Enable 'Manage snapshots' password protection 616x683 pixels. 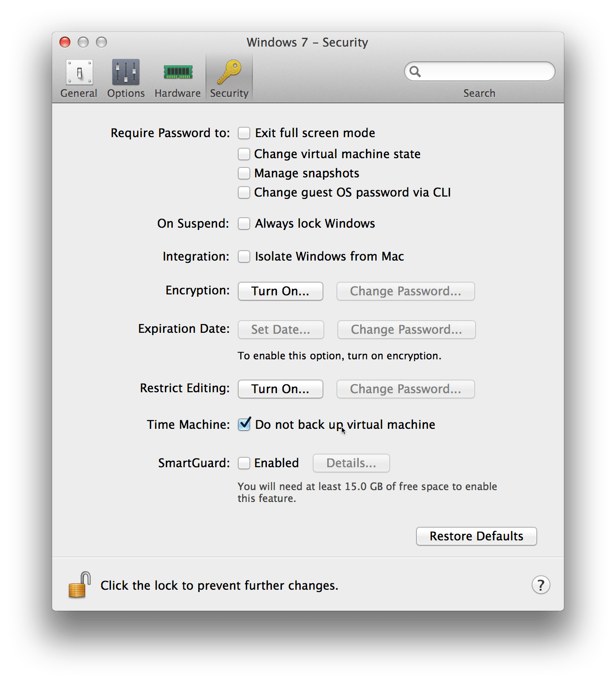pyautogui.click(x=244, y=173)
